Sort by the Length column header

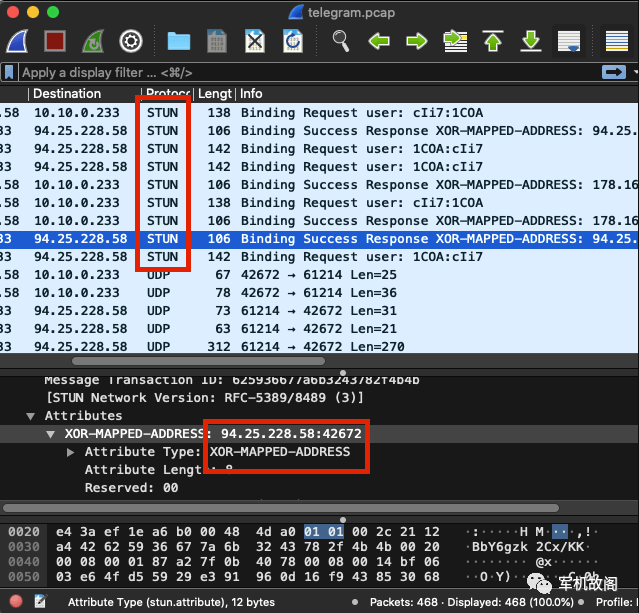click(x=215, y=94)
